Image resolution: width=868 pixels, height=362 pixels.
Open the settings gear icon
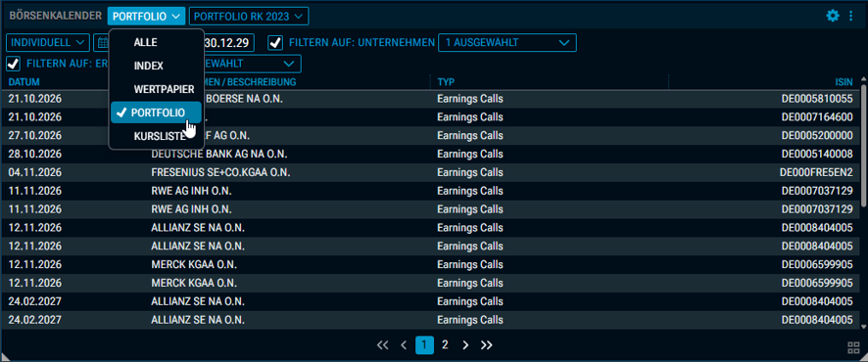pos(833,16)
